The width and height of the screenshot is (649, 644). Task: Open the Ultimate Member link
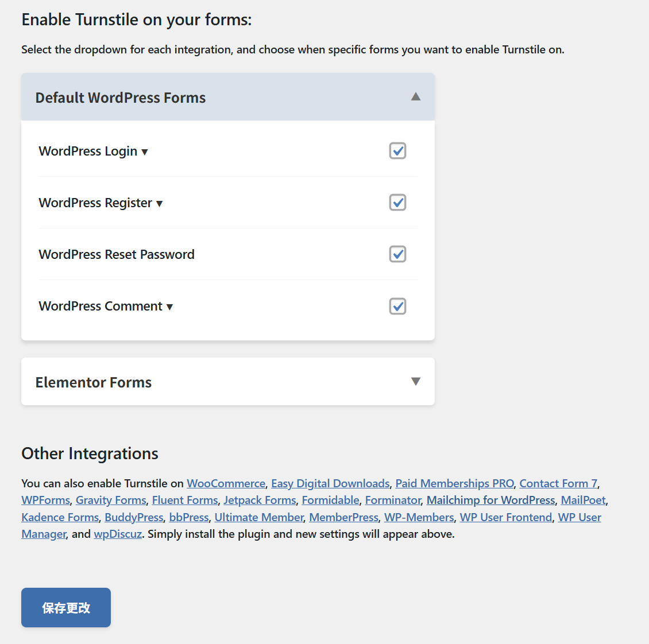pyautogui.click(x=259, y=517)
